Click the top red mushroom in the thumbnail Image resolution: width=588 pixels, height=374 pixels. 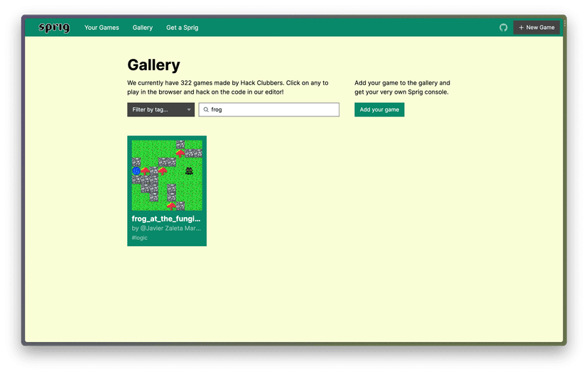point(180,153)
